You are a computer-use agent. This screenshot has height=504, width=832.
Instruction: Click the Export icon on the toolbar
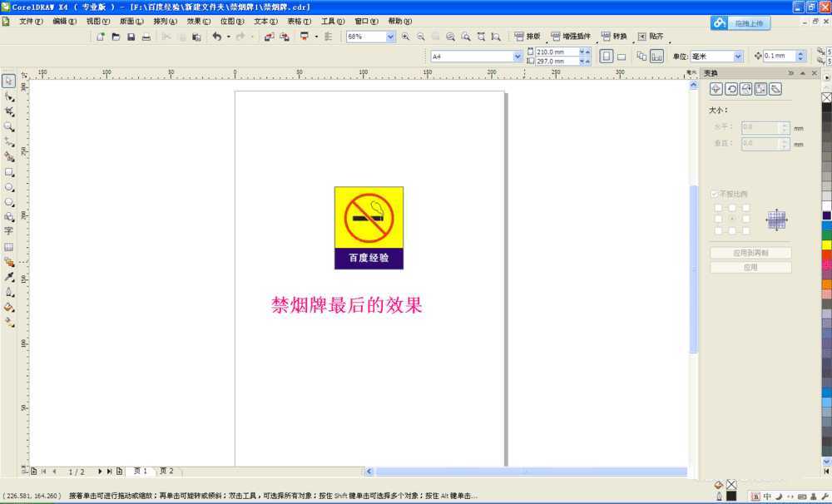pyautogui.click(x=285, y=37)
